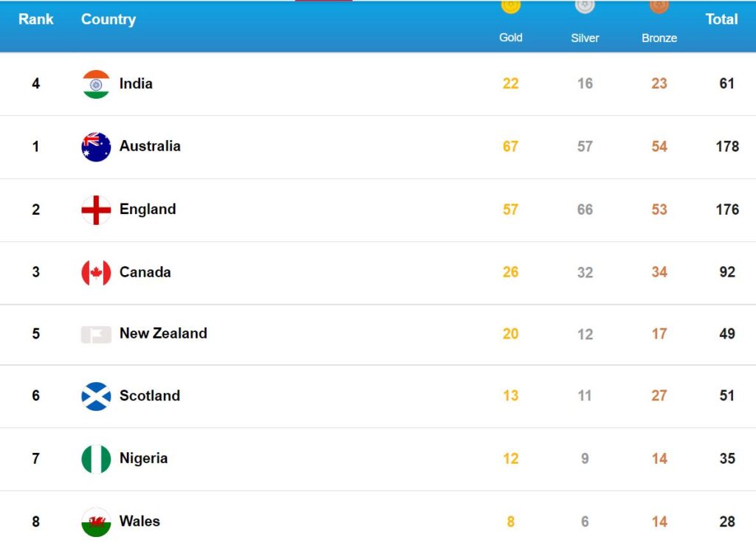Screen dimensions: 756x551
Task: Click the Australia flag icon
Action: coord(96,147)
